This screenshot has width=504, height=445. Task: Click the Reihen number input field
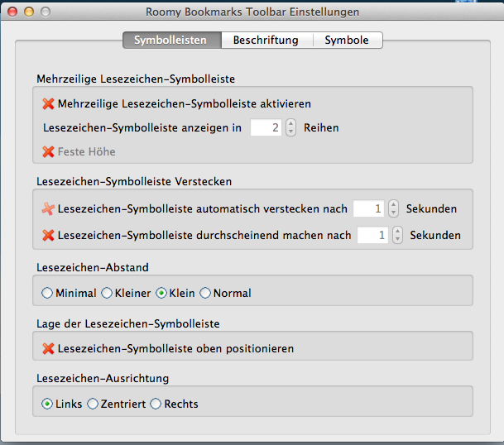[266, 127]
